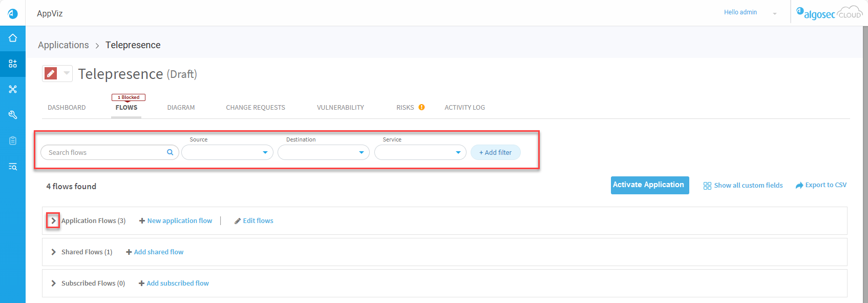Click the Export to CSV link
868x303 pixels.
pos(821,185)
